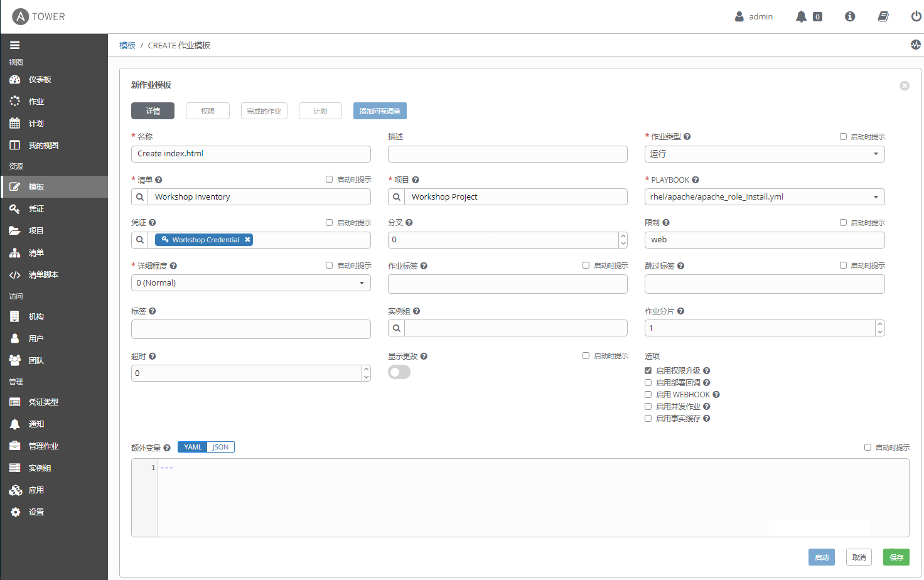Increase the 作业分片 stepper
The image size is (924, 580).
tap(880, 324)
